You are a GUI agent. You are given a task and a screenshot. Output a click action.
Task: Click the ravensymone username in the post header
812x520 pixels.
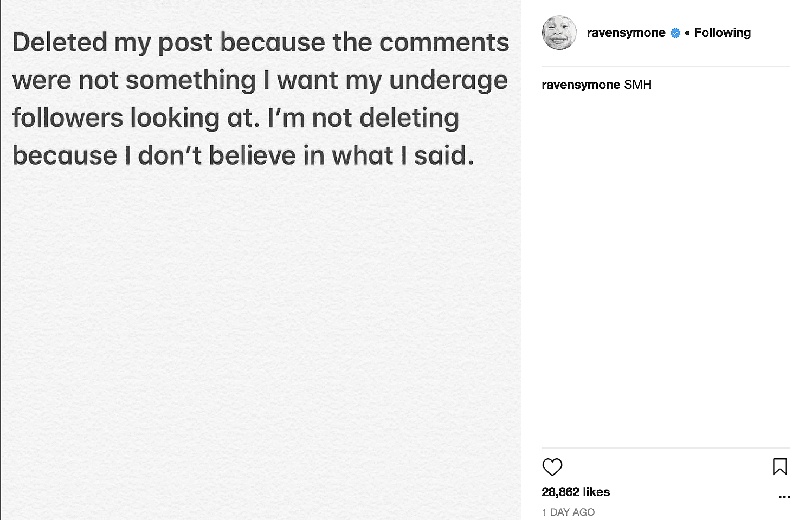(626, 32)
